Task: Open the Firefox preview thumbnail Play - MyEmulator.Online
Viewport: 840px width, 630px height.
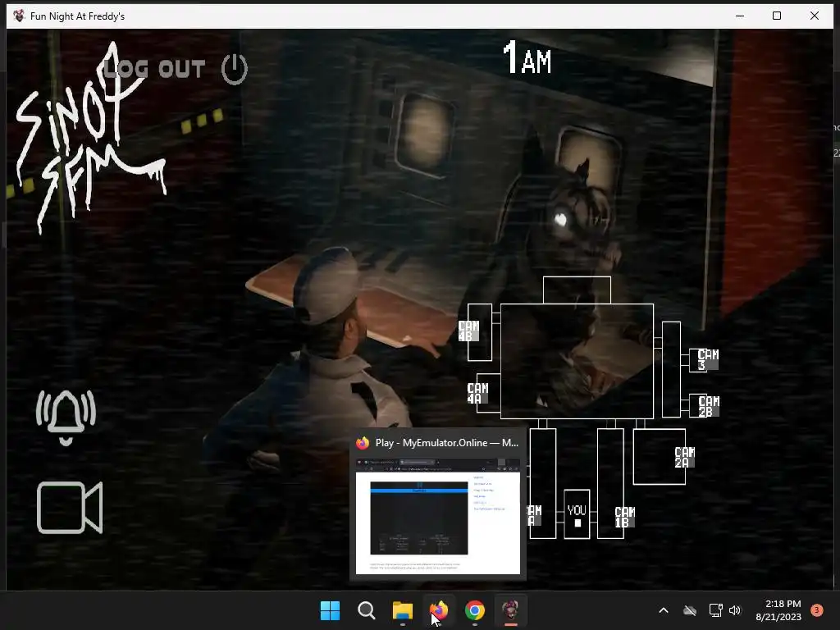Action: click(x=438, y=516)
